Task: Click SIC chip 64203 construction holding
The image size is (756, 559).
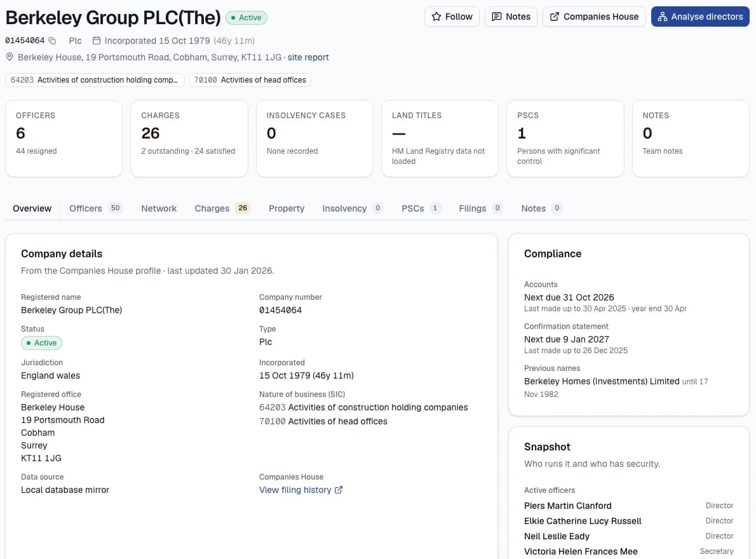Action: [95, 80]
